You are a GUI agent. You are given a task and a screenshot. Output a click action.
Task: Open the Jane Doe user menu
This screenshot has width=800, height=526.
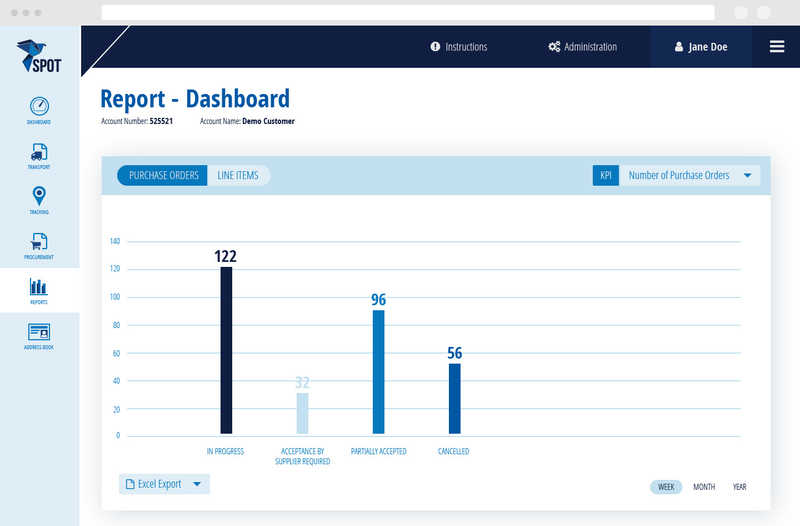coord(701,47)
